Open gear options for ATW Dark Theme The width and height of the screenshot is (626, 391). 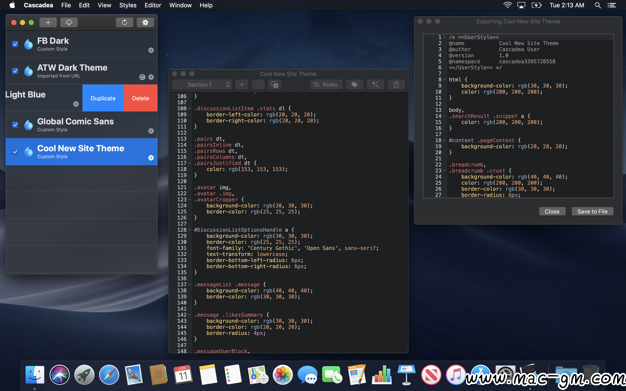click(x=151, y=77)
